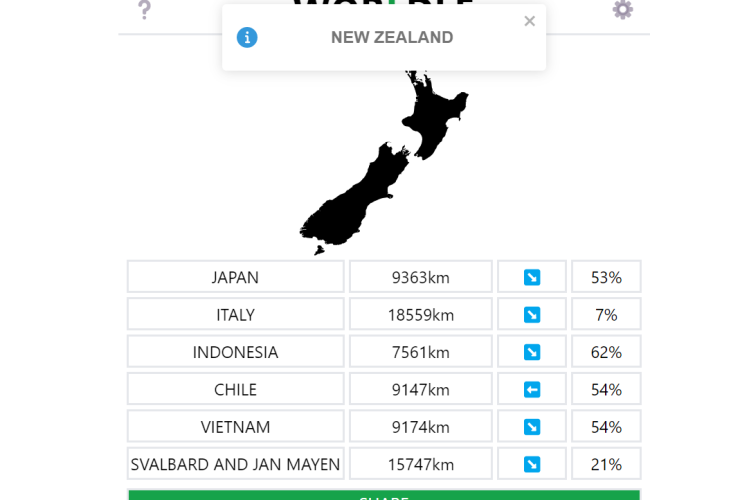
Task: Click the SVALBARD AND JAN MAYEN guess
Action: [235, 464]
